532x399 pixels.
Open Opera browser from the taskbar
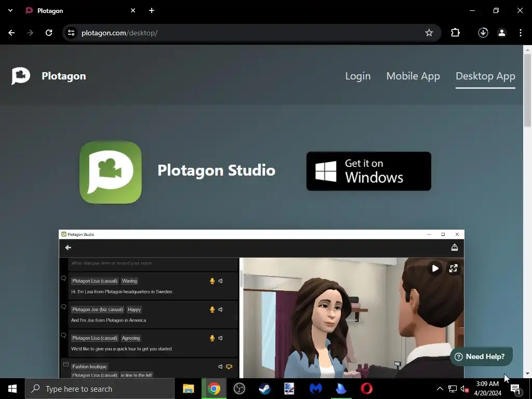pos(366,389)
